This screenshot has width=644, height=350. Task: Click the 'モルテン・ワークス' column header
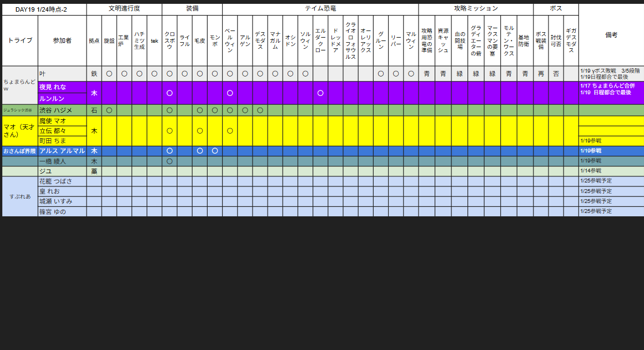[x=509, y=40]
